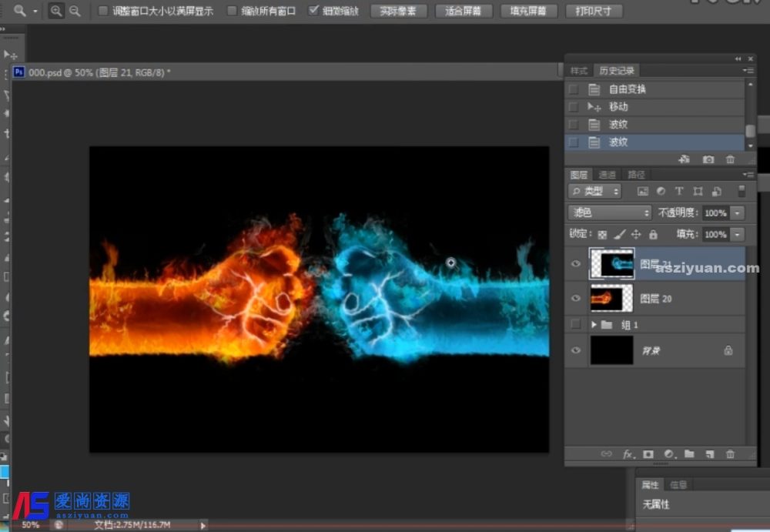Toggle layer filtering on/off switch
770x532 pixels.
(742, 191)
